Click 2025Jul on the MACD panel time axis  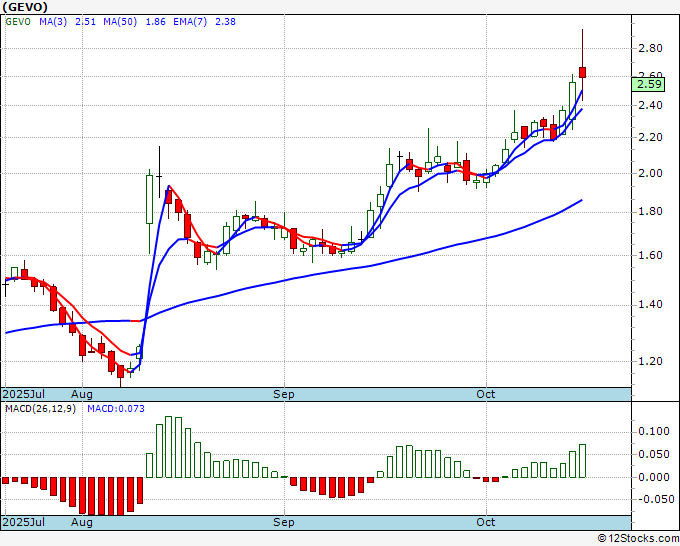[24, 522]
